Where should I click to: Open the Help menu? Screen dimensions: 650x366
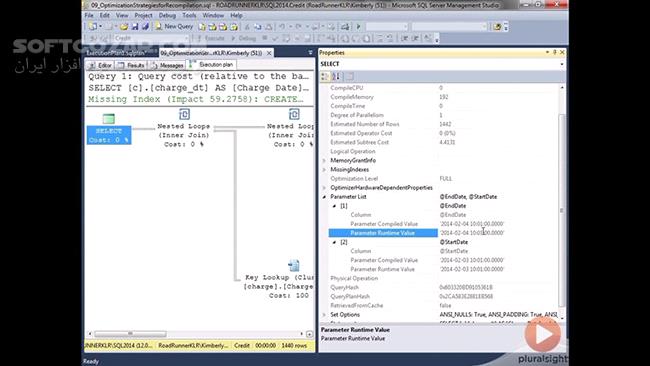click(x=236, y=15)
